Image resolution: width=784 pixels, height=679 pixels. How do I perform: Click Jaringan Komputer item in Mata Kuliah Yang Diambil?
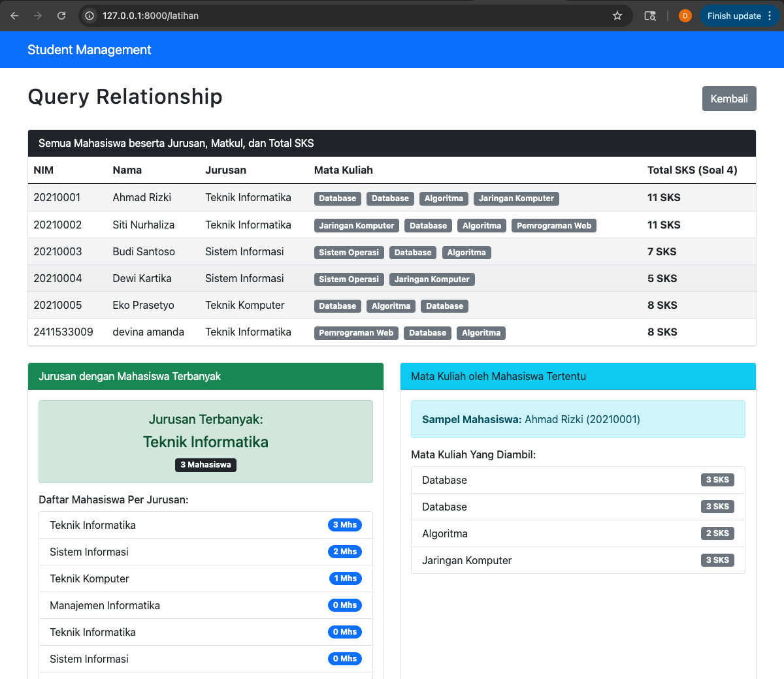[x=578, y=560]
